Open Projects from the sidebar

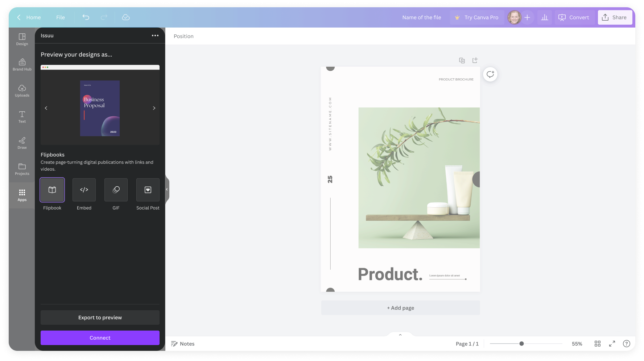[x=22, y=169]
